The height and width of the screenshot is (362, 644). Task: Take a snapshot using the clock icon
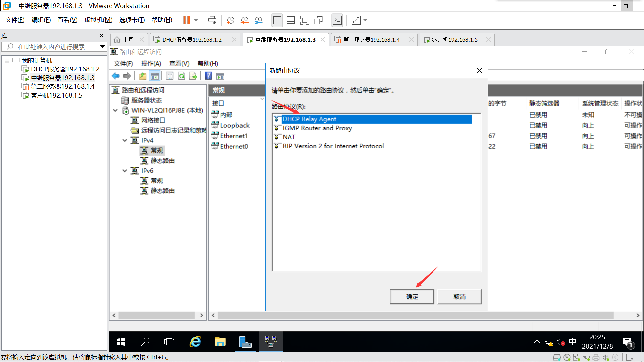(230, 20)
